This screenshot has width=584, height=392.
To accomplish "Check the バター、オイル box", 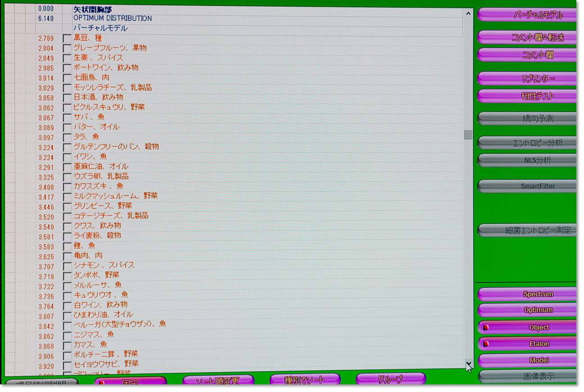I will (67, 128).
